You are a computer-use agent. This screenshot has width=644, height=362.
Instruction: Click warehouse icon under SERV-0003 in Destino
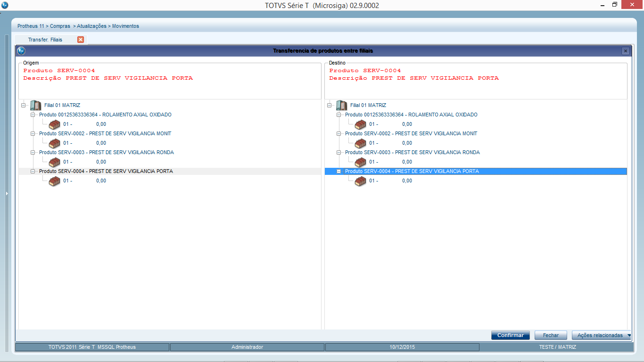(x=361, y=162)
